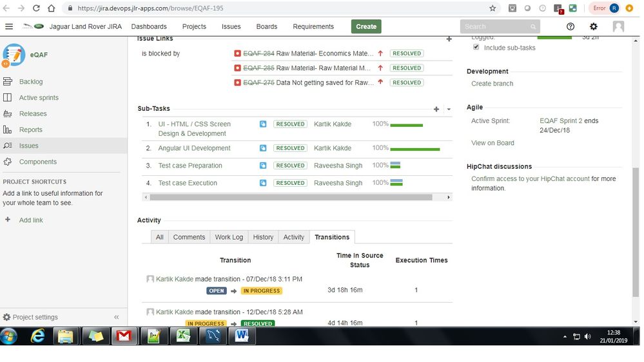Switch to the Work Log tab

click(229, 237)
